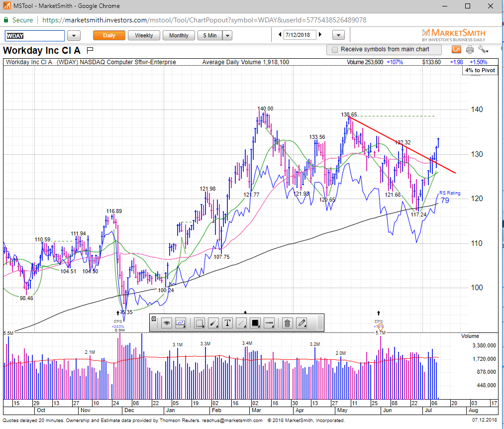Image resolution: width=504 pixels, height=429 pixels.
Task: Select the 5 Min intraday view
Action: [x=210, y=35]
